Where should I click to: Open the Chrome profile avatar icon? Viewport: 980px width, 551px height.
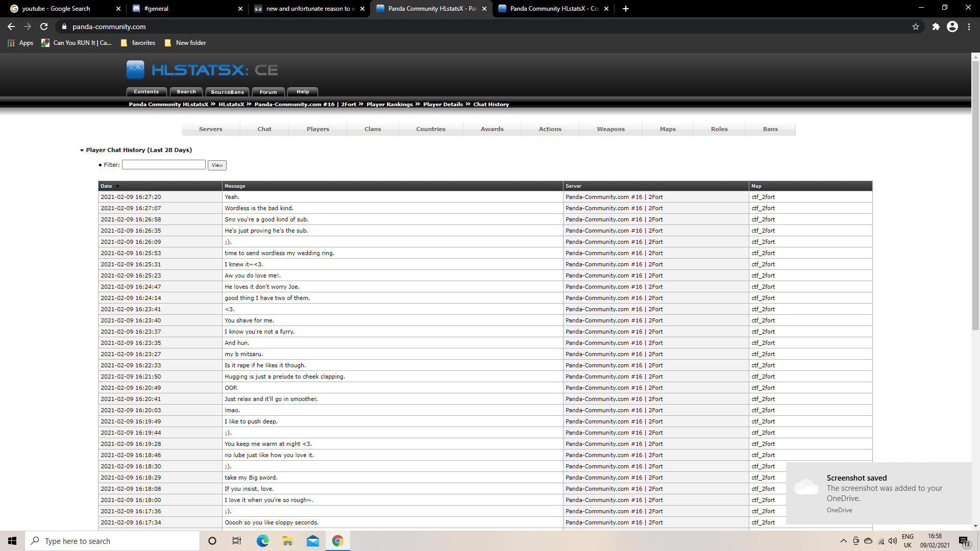click(952, 27)
